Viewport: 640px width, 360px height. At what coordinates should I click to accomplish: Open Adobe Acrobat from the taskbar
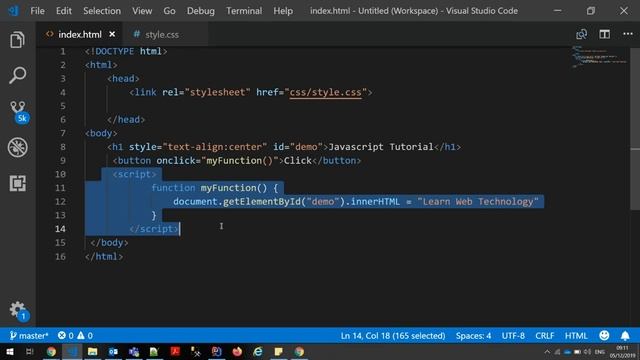pyautogui.click(x=175, y=351)
